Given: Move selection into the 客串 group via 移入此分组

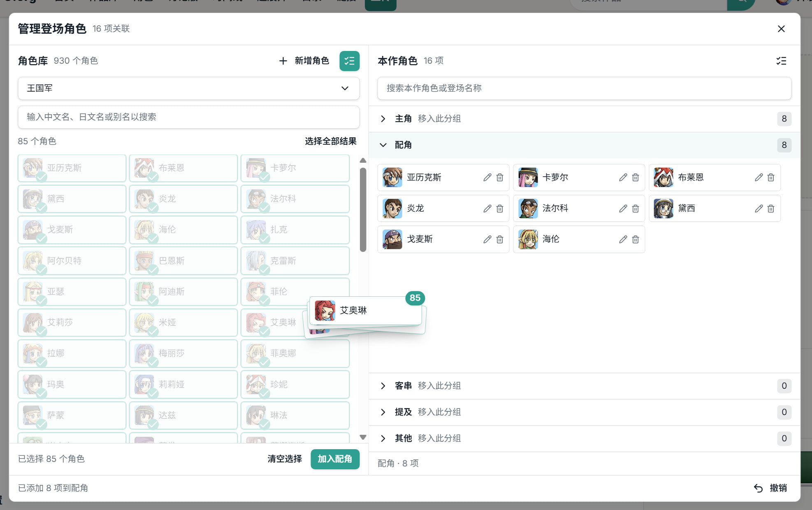Looking at the screenshot, I should point(439,386).
